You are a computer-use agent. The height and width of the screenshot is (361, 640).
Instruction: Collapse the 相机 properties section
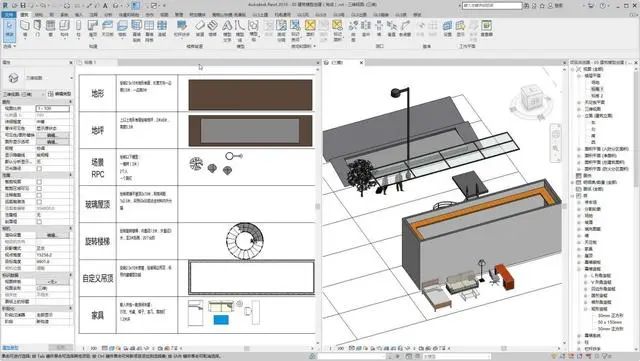pyautogui.click(x=71, y=228)
